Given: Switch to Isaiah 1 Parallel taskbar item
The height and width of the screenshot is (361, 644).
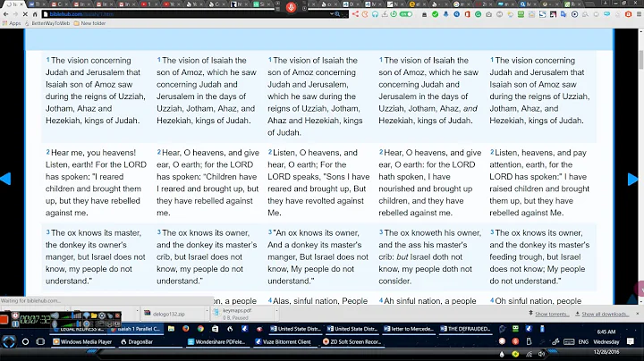Looking at the screenshot, I should [136, 329].
